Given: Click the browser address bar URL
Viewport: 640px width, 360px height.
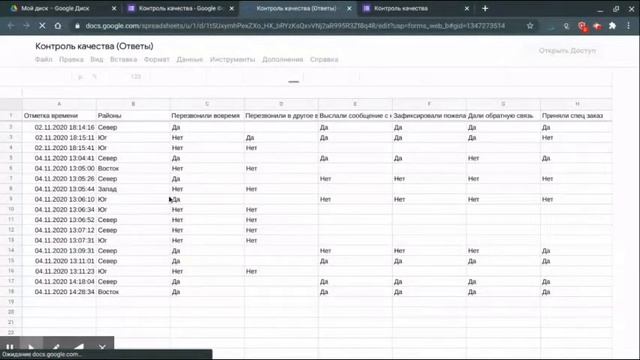Looking at the screenshot, I should (x=295, y=26).
